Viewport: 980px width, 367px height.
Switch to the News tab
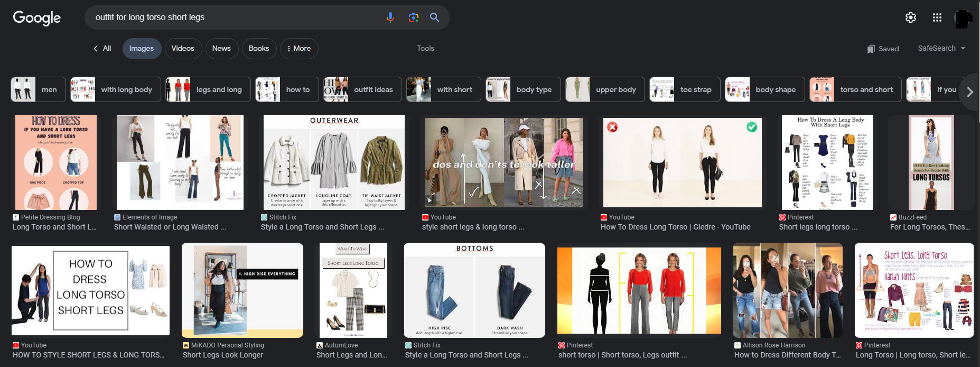(221, 49)
